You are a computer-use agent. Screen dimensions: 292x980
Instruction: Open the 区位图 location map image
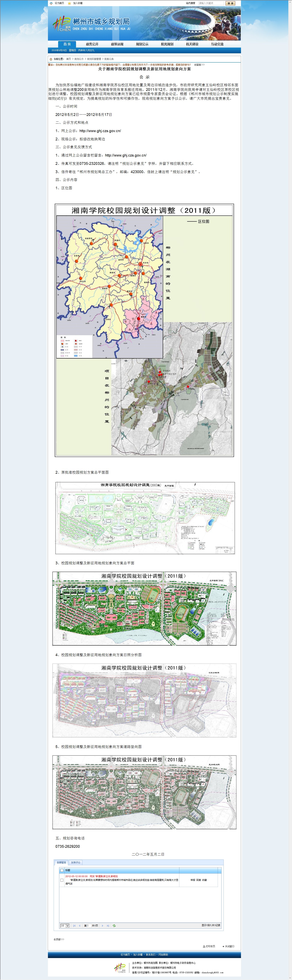pyautogui.click(x=145, y=330)
